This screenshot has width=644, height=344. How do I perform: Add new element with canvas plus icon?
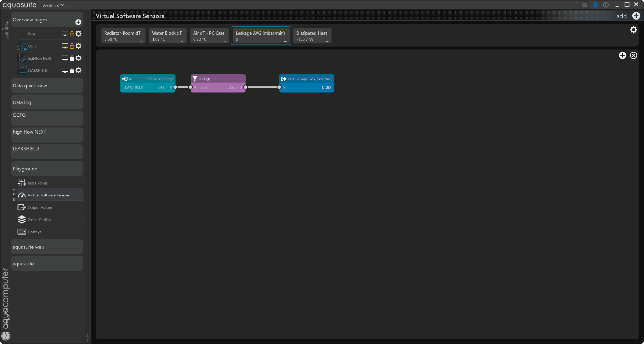(622, 55)
